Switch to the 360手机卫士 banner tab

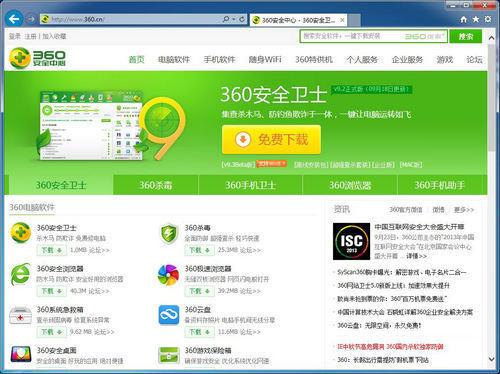pyautogui.click(x=250, y=185)
